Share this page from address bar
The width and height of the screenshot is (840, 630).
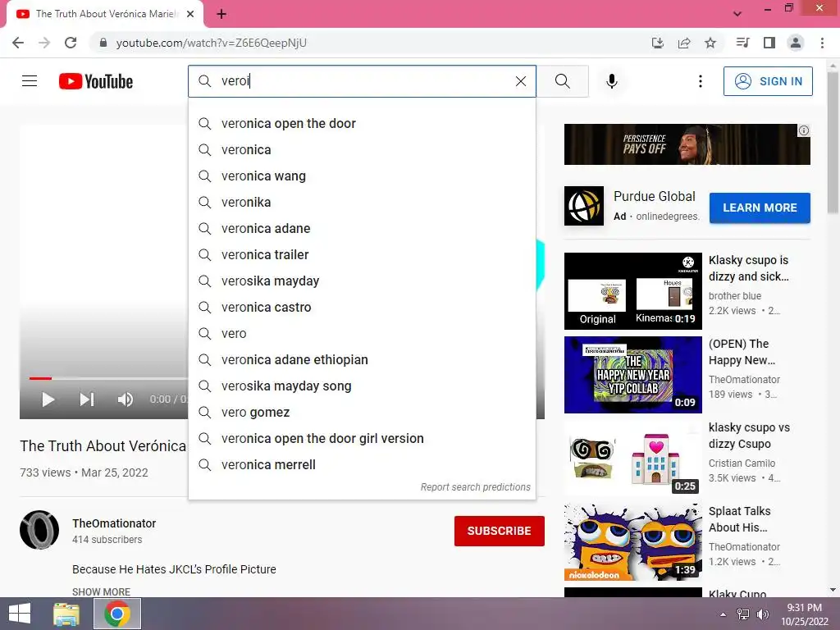pos(684,43)
